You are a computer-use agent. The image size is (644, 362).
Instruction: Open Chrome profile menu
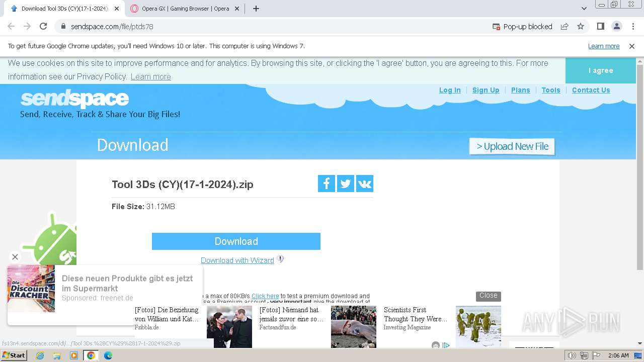click(x=616, y=26)
